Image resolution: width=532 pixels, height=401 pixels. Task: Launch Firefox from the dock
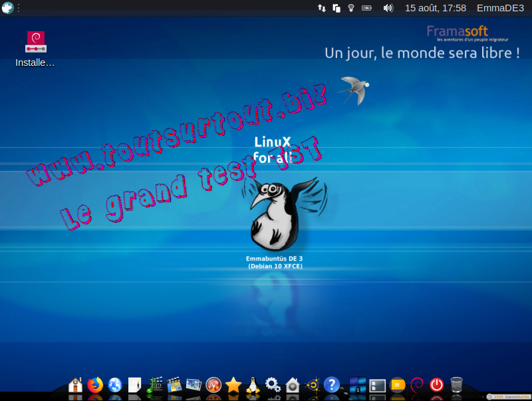[x=95, y=385]
